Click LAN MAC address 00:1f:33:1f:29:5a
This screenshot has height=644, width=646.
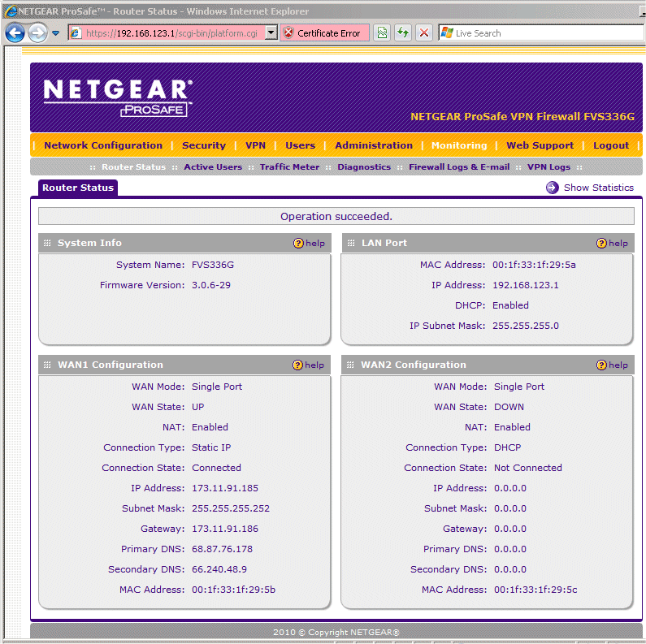pos(534,265)
